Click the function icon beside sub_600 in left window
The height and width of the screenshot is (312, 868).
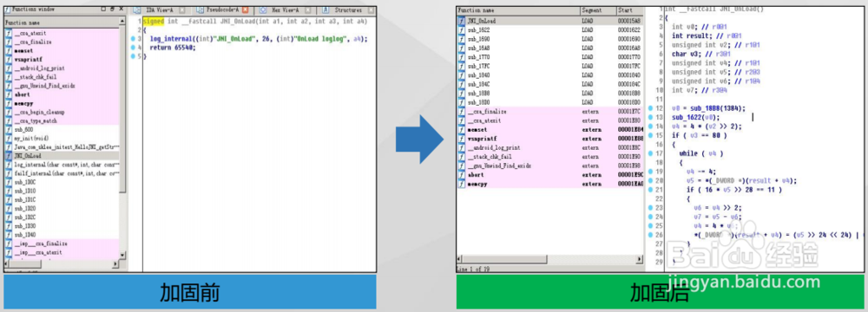point(9,129)
